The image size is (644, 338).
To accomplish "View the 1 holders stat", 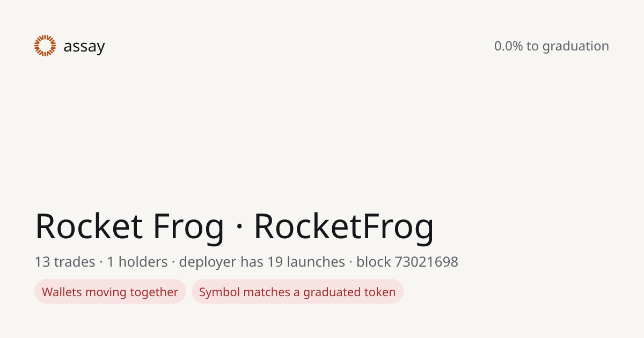I will 137,262.
